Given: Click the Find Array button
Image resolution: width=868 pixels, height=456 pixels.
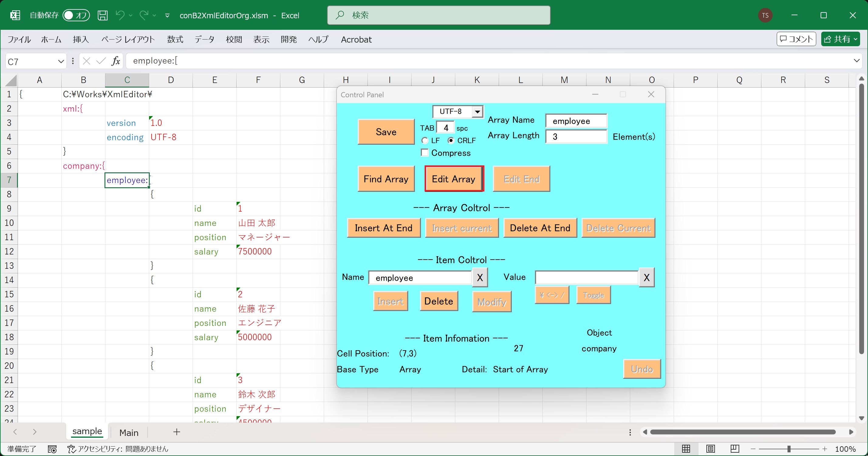Looking at the screenshot, I should click(x=386, y=179).
